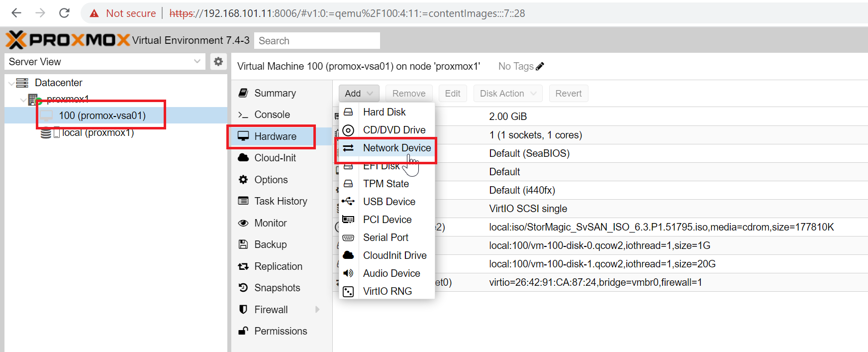Reload the page with the refresh icon

64,13
